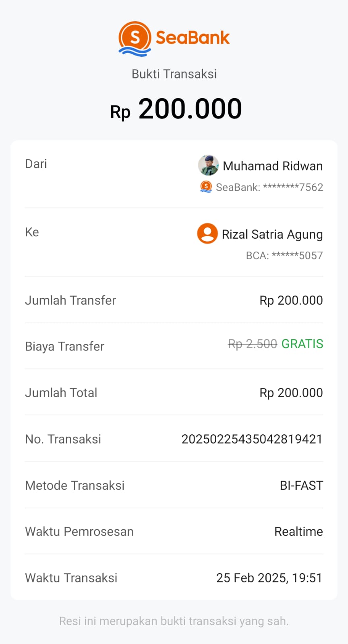Screen dimensions: 348x644
Task: Select masked SeaBank account ending 7562
Action: coord(269,187)
